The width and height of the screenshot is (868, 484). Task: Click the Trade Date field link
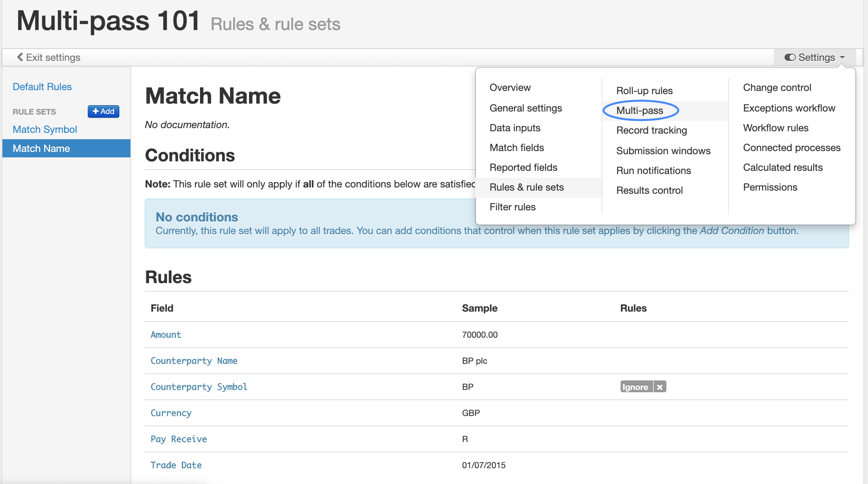pos(176,465)
